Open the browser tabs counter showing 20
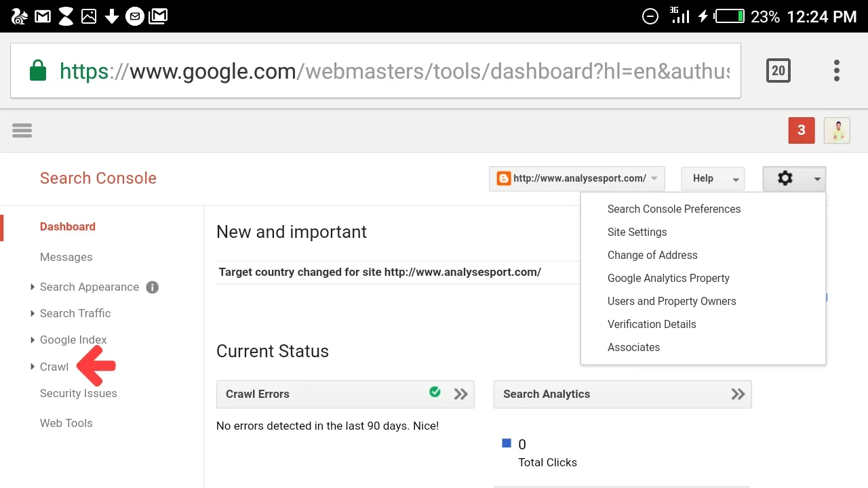 (778, 70)
